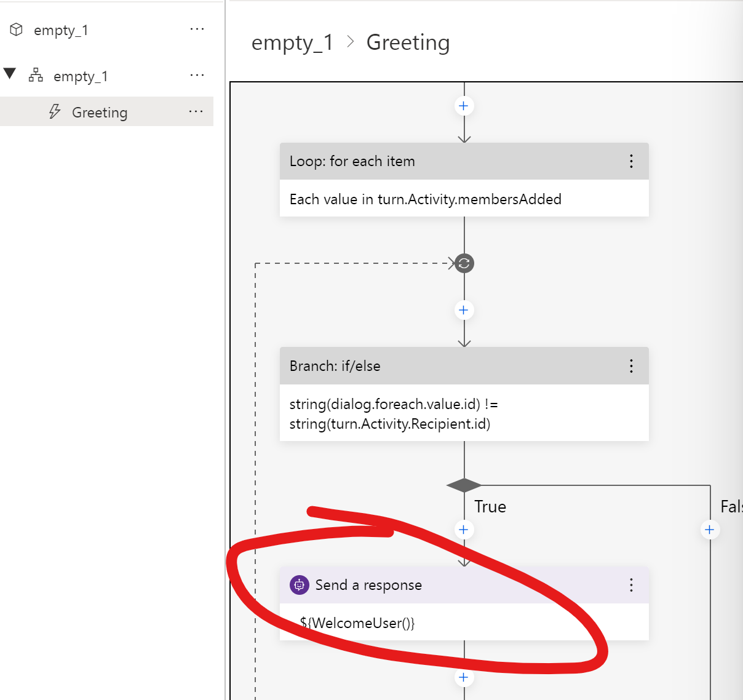Viewport: 743px width, 700px height.
Task: Click the empty_1 breadcrumb link
Action: click(x=292, y=42)
